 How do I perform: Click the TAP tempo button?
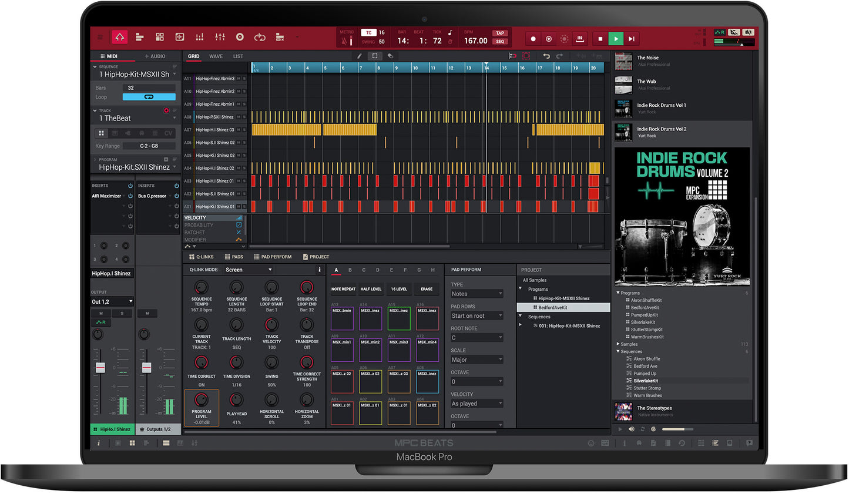pos(500,33)
